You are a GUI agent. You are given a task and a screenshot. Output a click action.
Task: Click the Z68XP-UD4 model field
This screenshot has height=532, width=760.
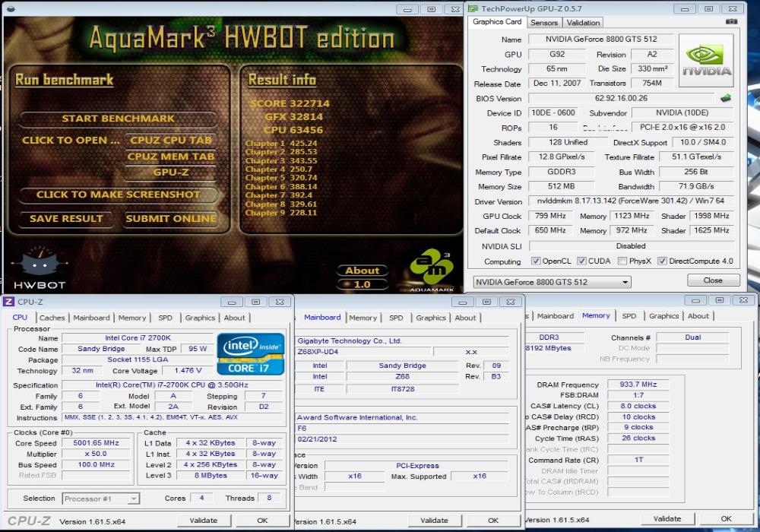tap(363, 352)
